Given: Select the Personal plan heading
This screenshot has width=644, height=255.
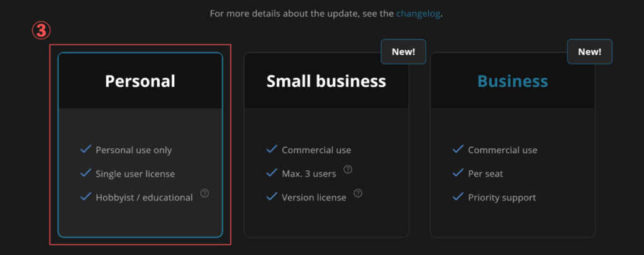Looking at the screenshot, I should coord(140,81).
